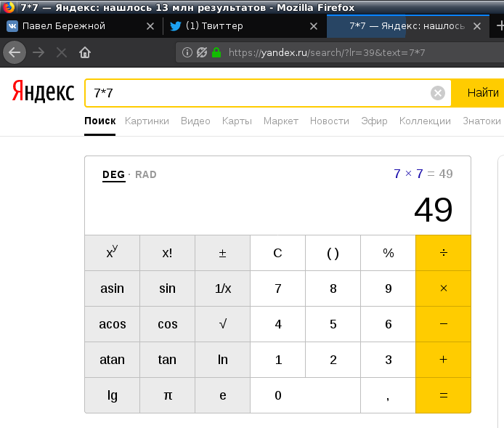Click the browser forward arrow
This screenshot has height=428, width=504.
tap(38, 52)
